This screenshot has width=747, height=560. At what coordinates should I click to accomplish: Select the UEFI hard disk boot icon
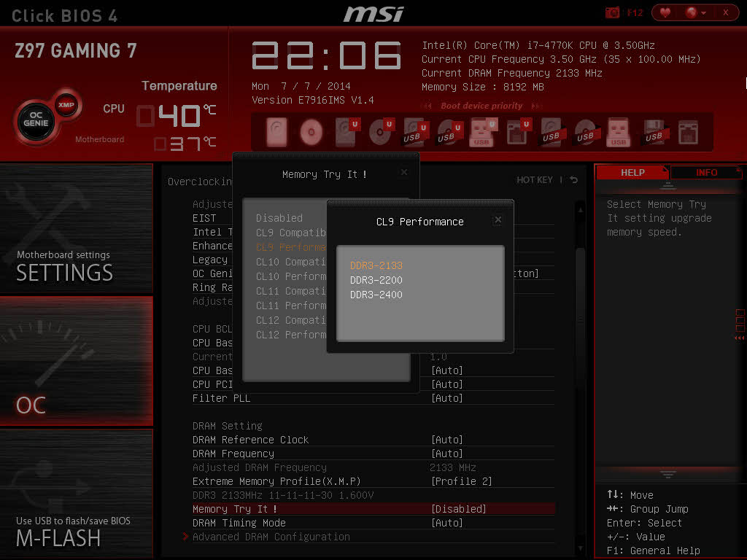tap(347, 132)
